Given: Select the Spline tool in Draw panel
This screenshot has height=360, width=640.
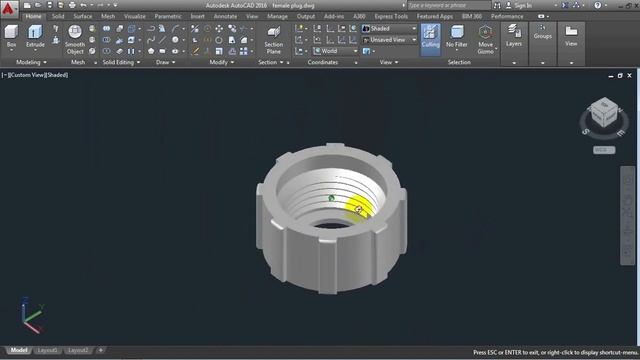Looking at the screenshot, I should 151,40.
